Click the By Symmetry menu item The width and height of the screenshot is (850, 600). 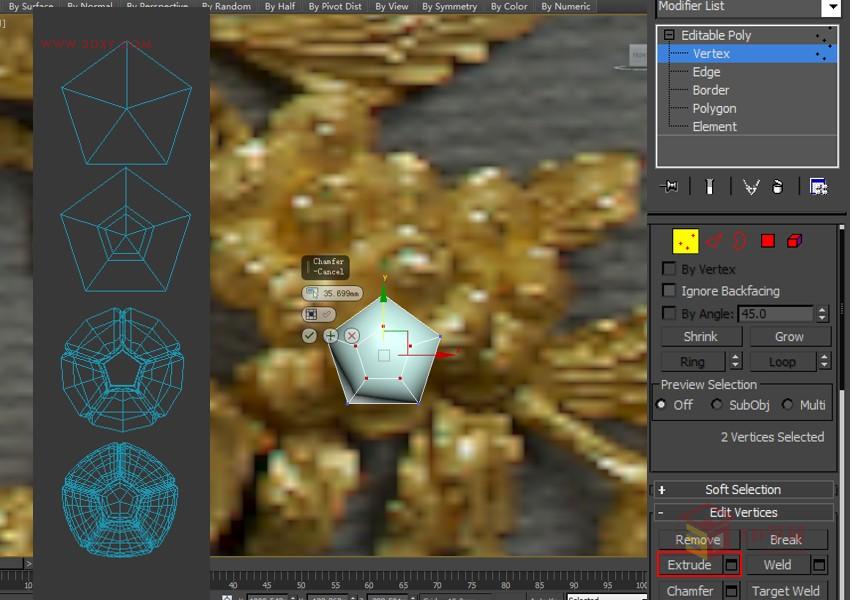click(x=449, y=6)
